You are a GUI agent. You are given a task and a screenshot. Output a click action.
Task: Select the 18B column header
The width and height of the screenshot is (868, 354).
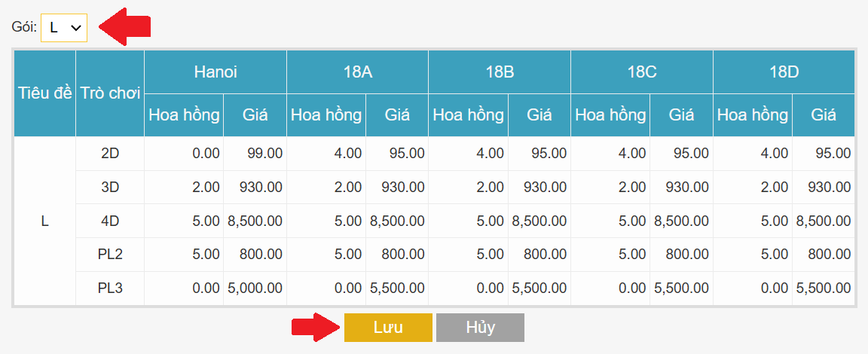(x=500, y=72)
